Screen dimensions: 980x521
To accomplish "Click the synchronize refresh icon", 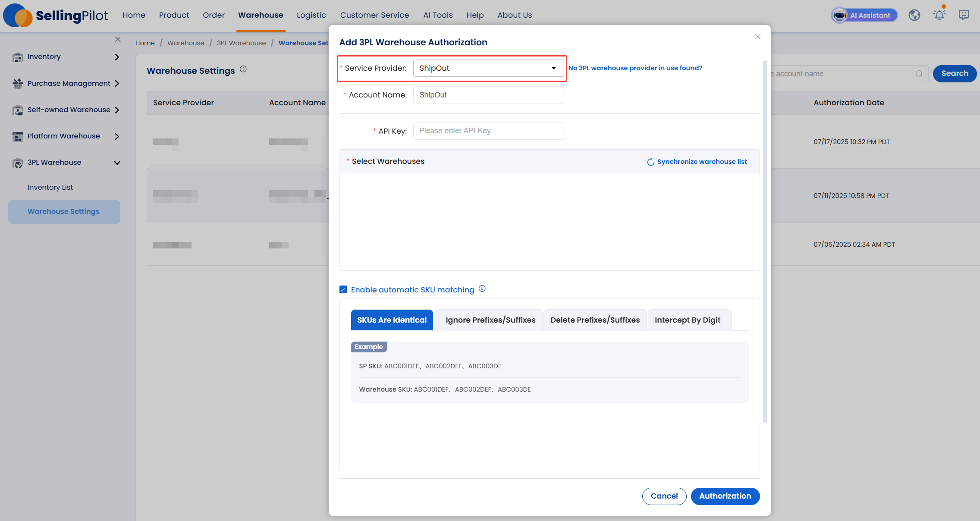I will [x=650, y=162].
